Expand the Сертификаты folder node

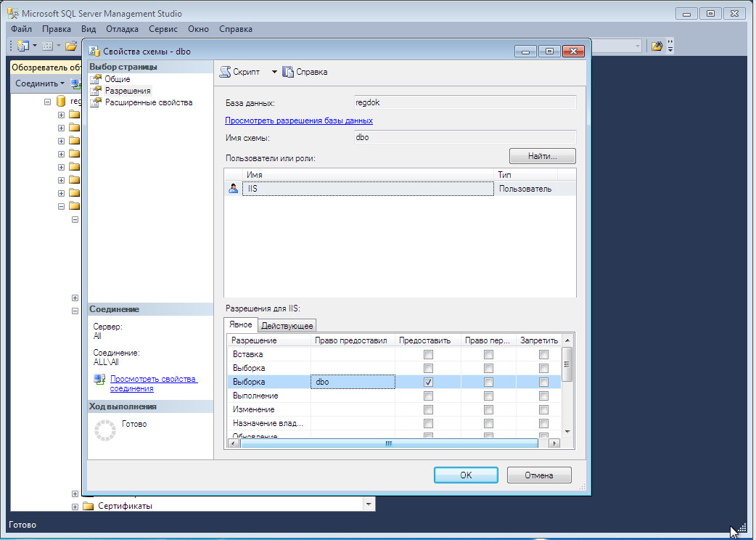(x=75, y=507)
